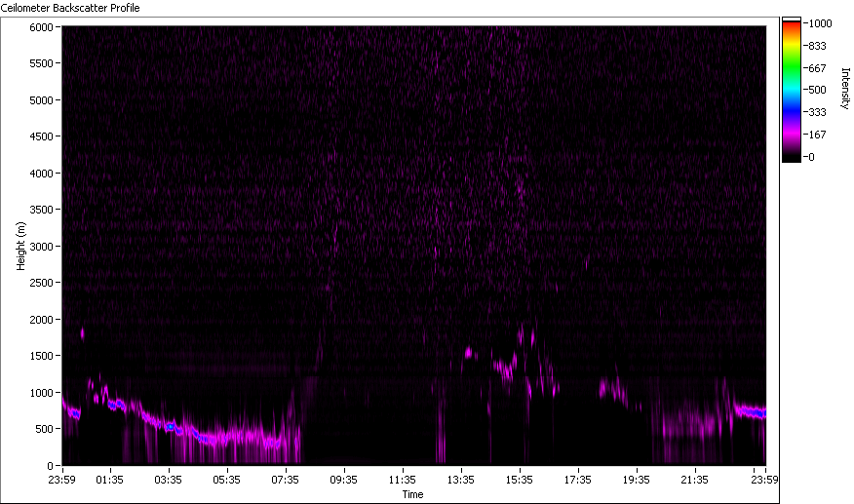This screenshot has width=854, height=504.
Task: Click the 667 value on intensity scale
Action: point(818,68)
